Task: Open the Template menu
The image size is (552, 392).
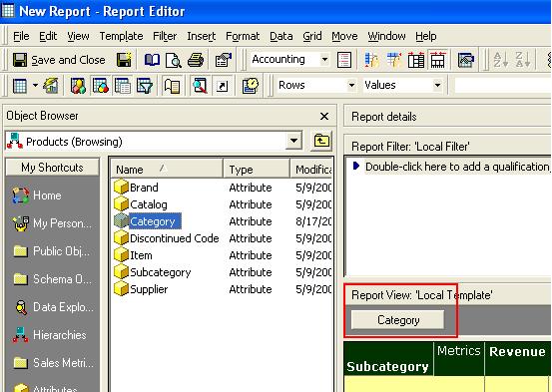Action: coord(121,36)
